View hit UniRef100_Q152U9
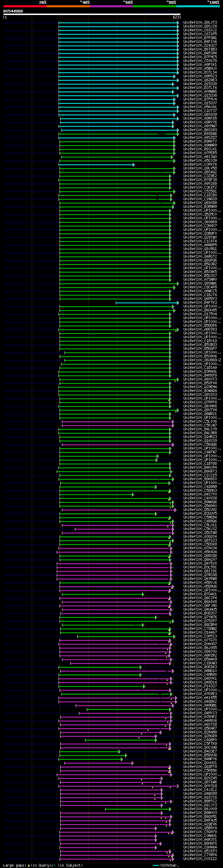Screen dimensions: 223x868 point(200,84)
